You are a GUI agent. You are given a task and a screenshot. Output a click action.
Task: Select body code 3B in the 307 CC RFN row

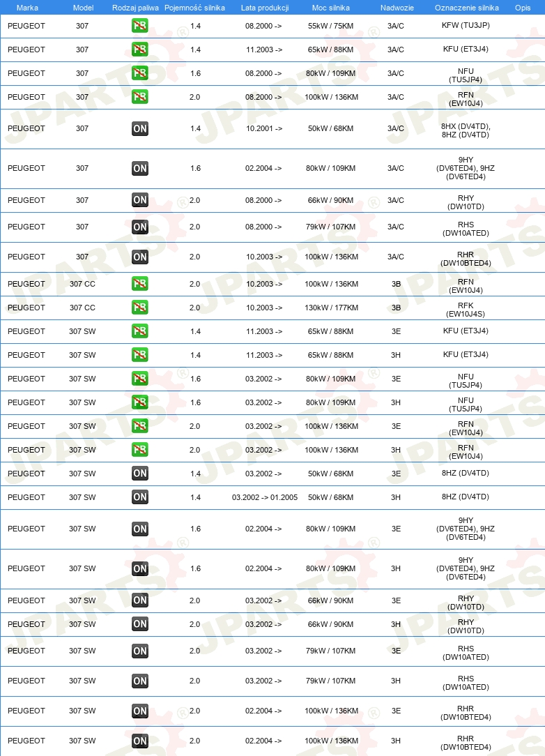click(396, 284)
